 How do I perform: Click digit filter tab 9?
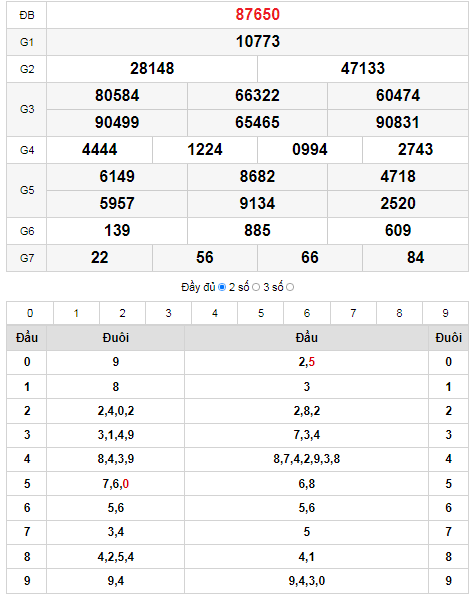(x=445, y=313)
